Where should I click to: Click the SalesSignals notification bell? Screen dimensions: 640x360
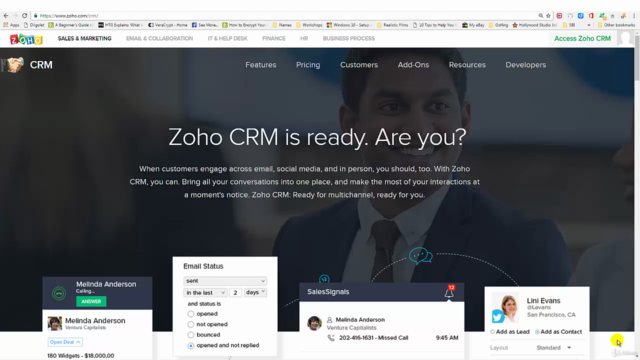pyautogui.click(x=449, y=292)
